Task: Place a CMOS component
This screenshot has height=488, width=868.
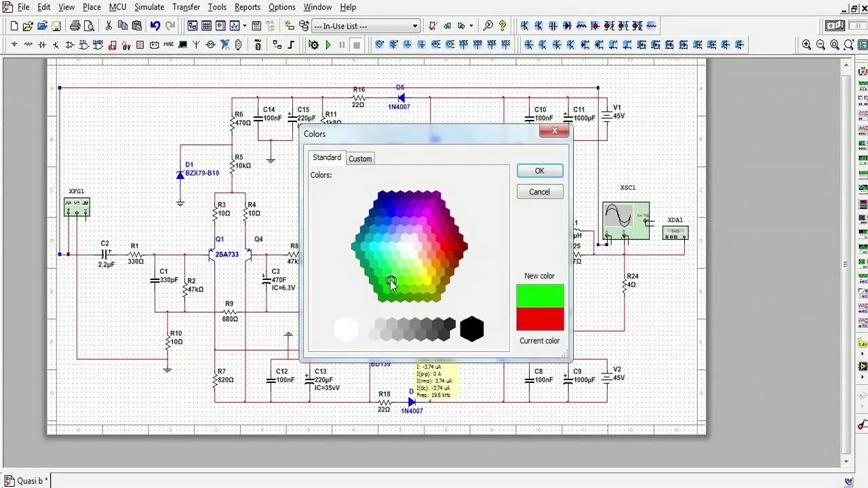Action: (x=98, y=45)
